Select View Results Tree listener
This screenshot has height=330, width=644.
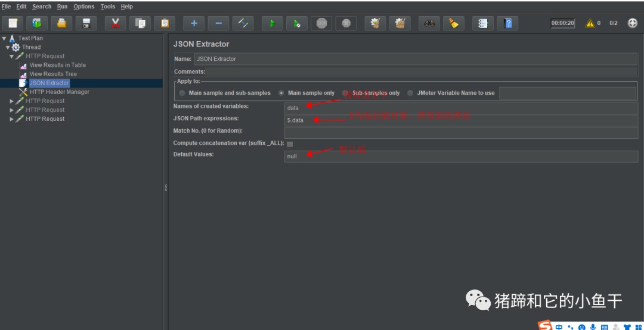click(x=53, y=74)
